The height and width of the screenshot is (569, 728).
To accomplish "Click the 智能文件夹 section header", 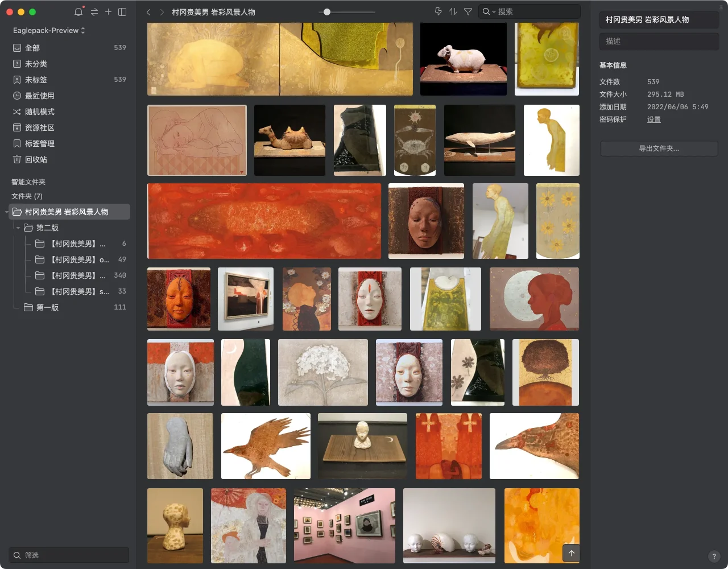I will (28, 182).
